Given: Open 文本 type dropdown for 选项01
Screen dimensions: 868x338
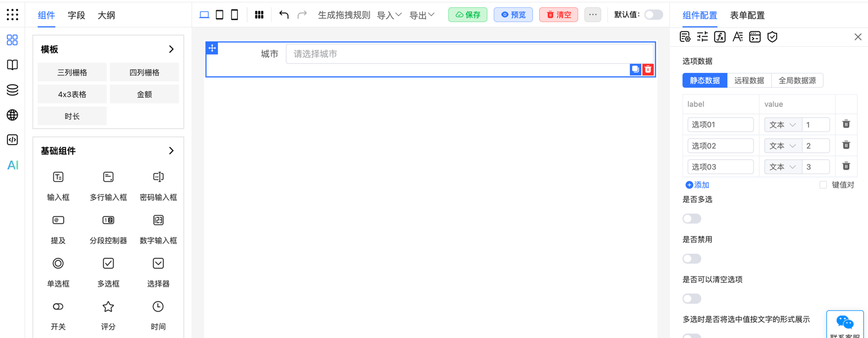Looking at the screenshot, I should coord(782,125).
